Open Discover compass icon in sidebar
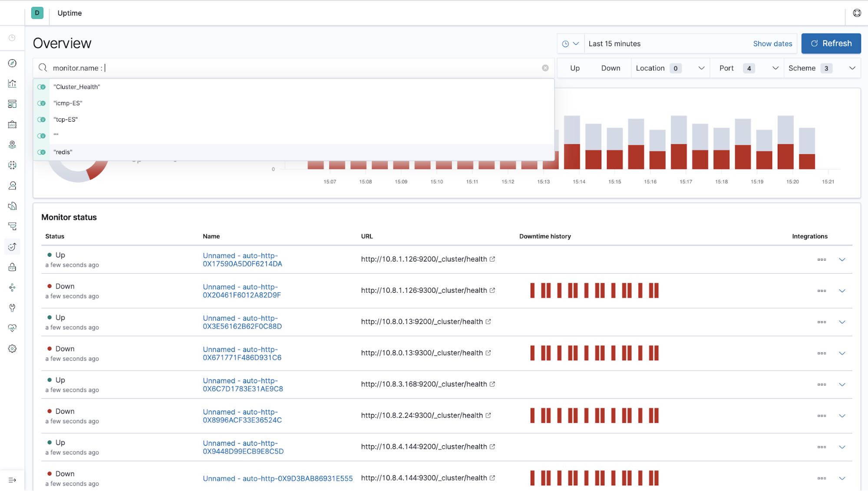 pyautogui.click(x=12, y=63)
